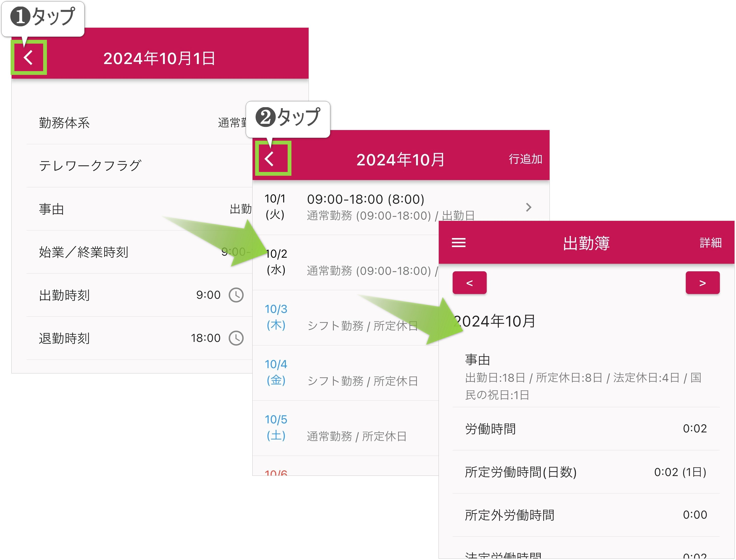736x560 pixels.
Task: Open the 事由 field on the daily screen
Action: point(133,209)
